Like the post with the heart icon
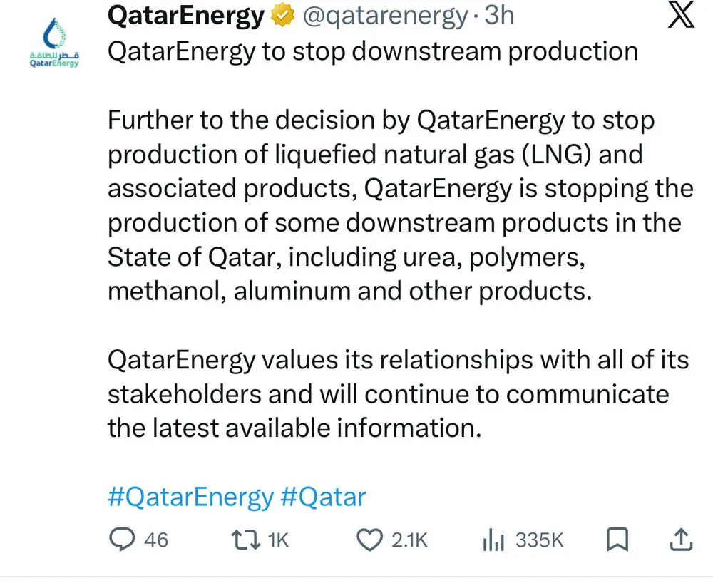The width and height of the screenshot is (713, 588). click(369, 540)
